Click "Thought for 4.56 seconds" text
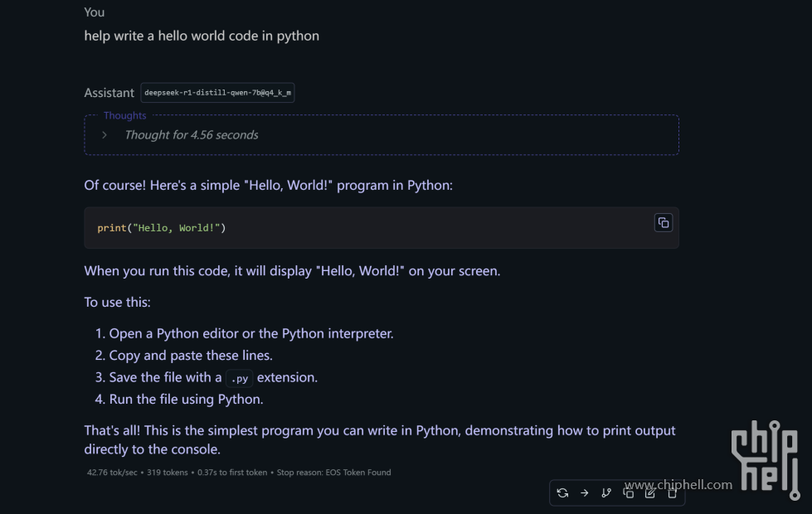Screen dimensions: 812x514 pos(191,135)
